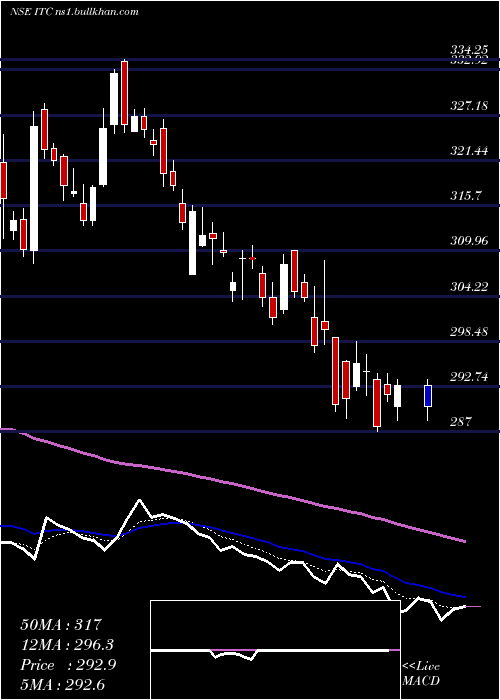Click the 50MA : 317 value
Viewport: 500px width, 700px height.
[x=61, y=625]
